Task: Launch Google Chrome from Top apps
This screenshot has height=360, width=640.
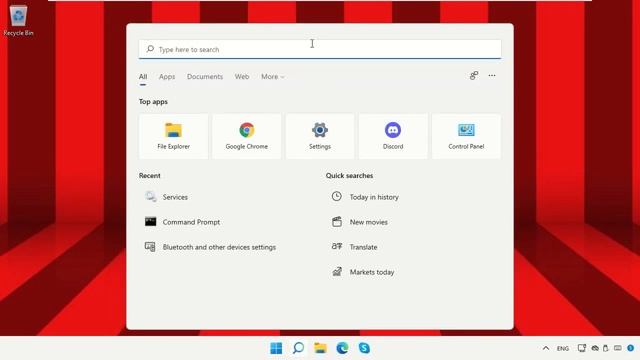Action: [247, 136]
